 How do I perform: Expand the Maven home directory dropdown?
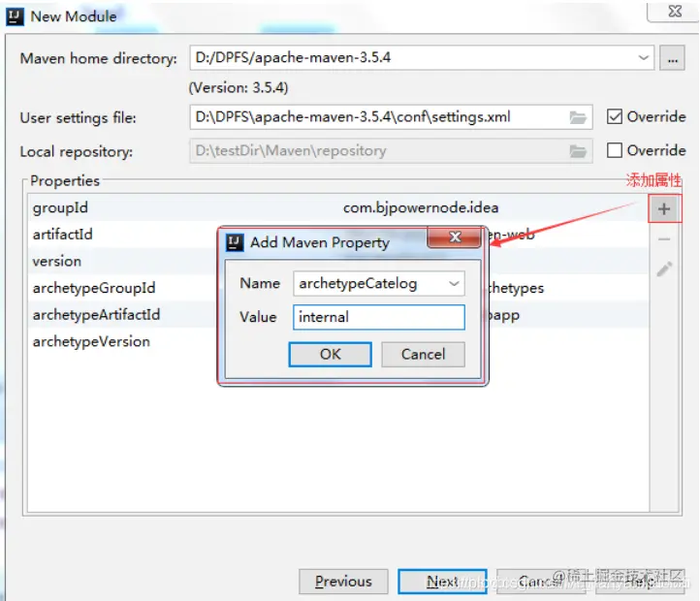coord(644,57)
